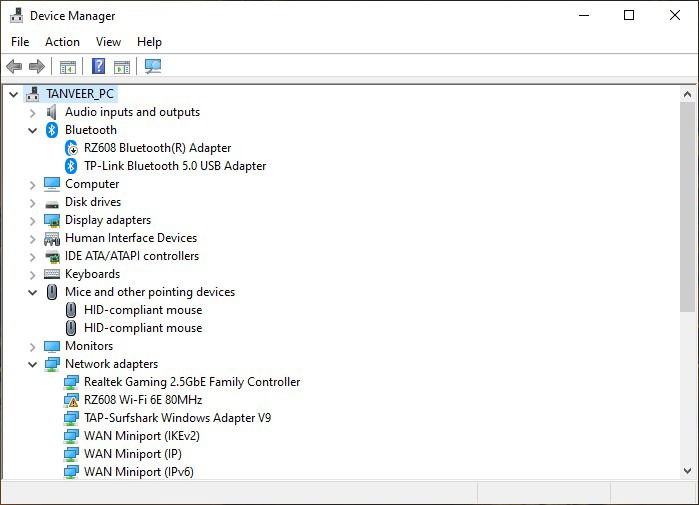Click the Network adapters category icon

tap(52, 364)
